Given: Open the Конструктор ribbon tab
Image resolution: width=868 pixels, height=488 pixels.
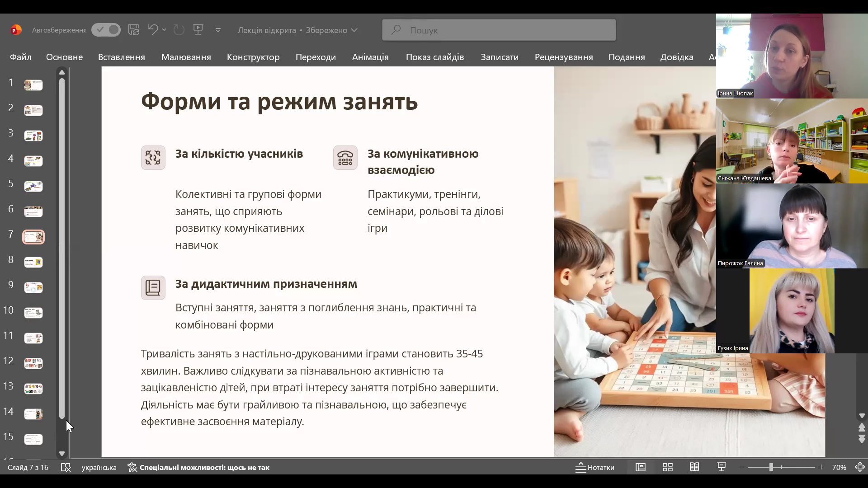Looking at the screenshot, I should pos(253,57).
